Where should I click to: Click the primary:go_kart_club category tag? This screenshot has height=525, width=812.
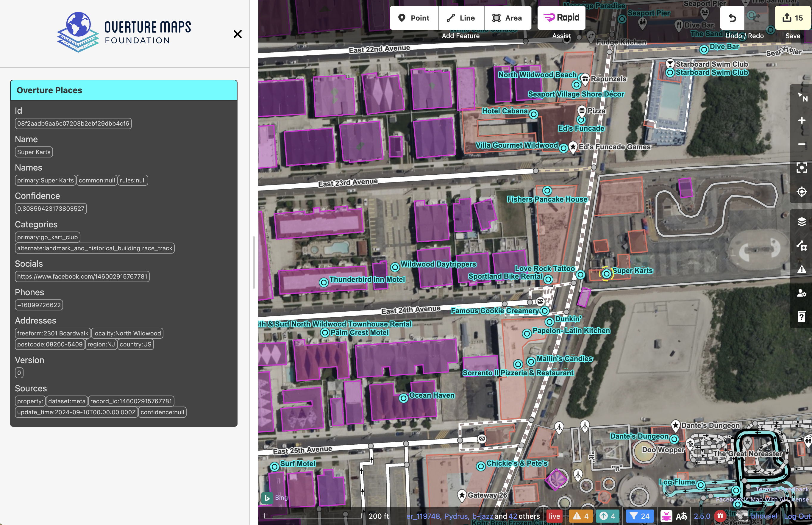(x=47, y=237)
